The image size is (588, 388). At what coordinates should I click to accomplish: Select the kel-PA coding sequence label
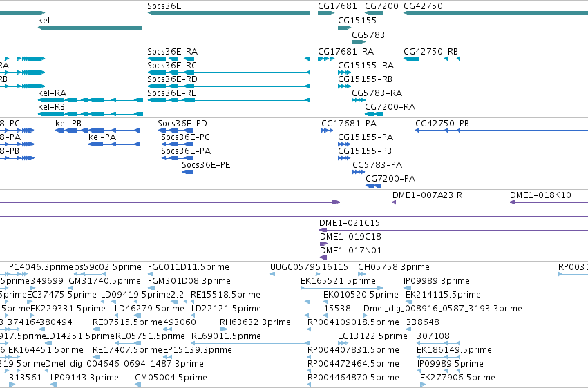(x=102, y=137)
